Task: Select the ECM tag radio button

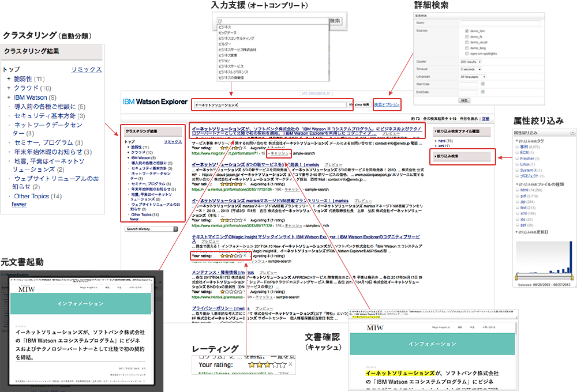Action: click(x=517, y=152)
